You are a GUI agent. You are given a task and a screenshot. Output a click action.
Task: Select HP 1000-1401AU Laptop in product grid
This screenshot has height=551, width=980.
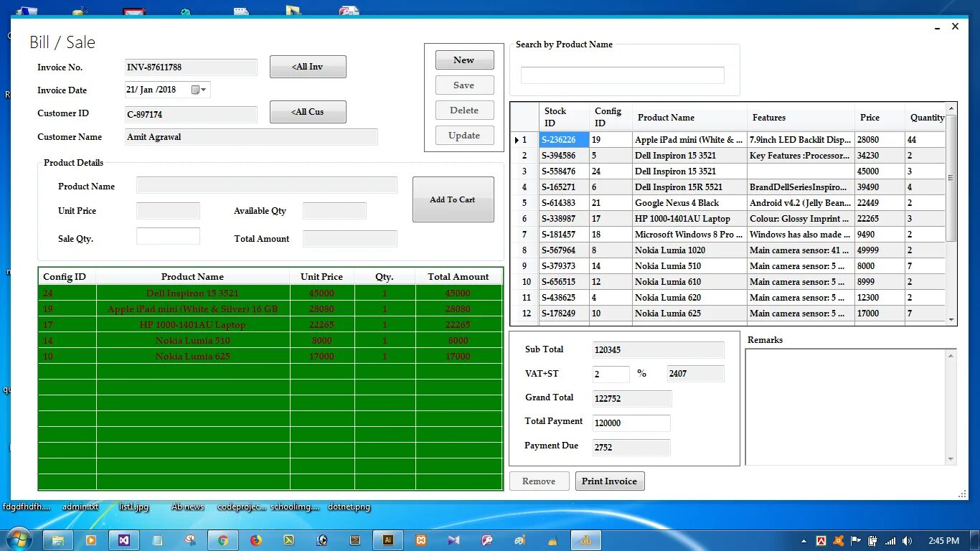pos(727,219)
